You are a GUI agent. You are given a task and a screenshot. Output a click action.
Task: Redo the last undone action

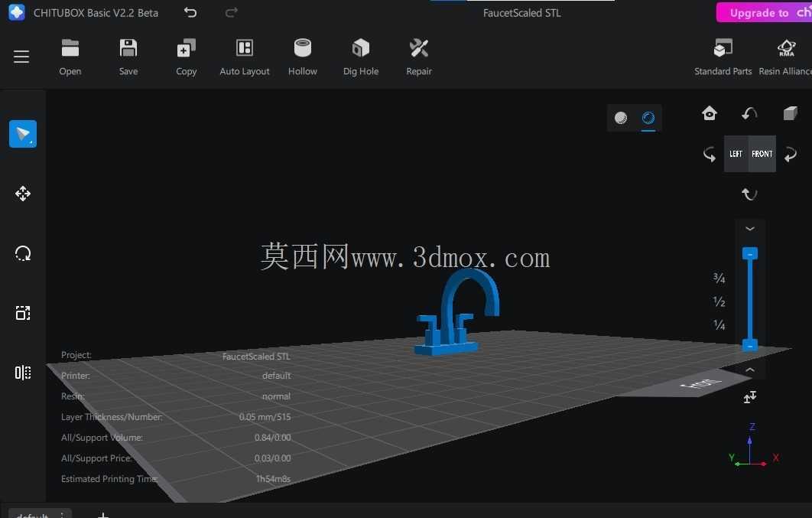click(x=232, y=12)
